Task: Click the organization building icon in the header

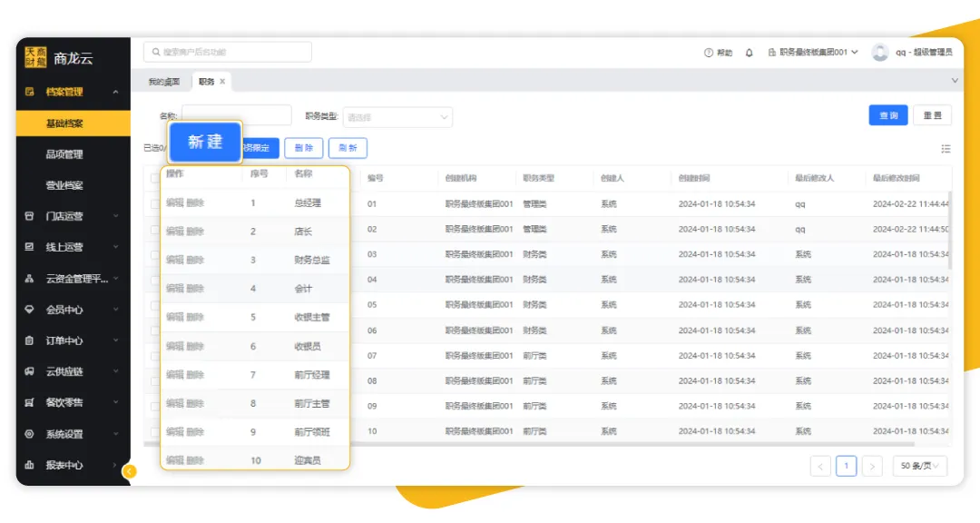Action: point(772,53)
